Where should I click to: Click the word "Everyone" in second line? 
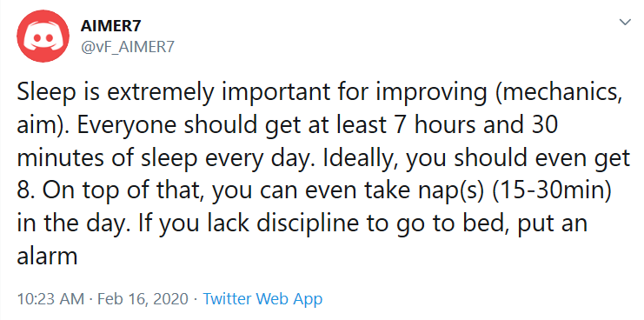pos(126,127)
